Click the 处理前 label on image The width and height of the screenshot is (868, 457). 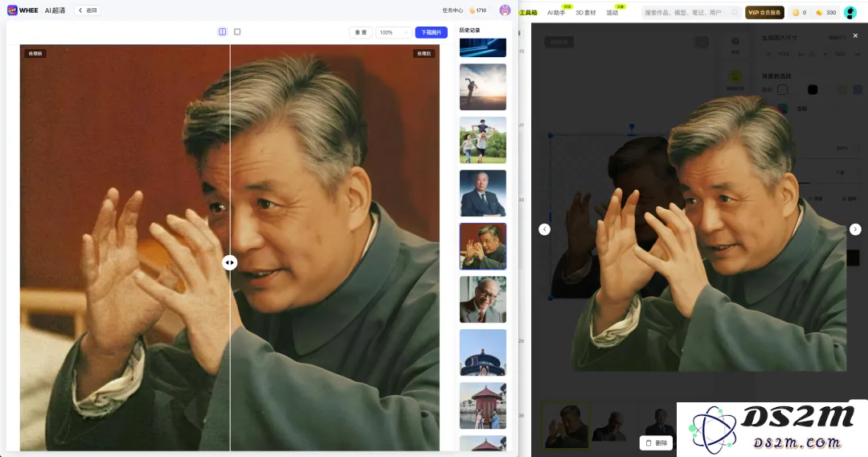[35, 53]
